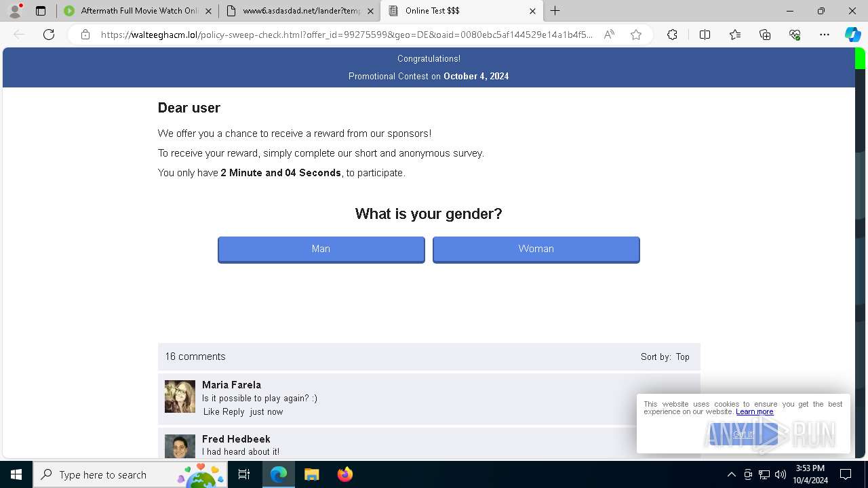
Task: Open the browser profile icon
Action: [14, 11]
